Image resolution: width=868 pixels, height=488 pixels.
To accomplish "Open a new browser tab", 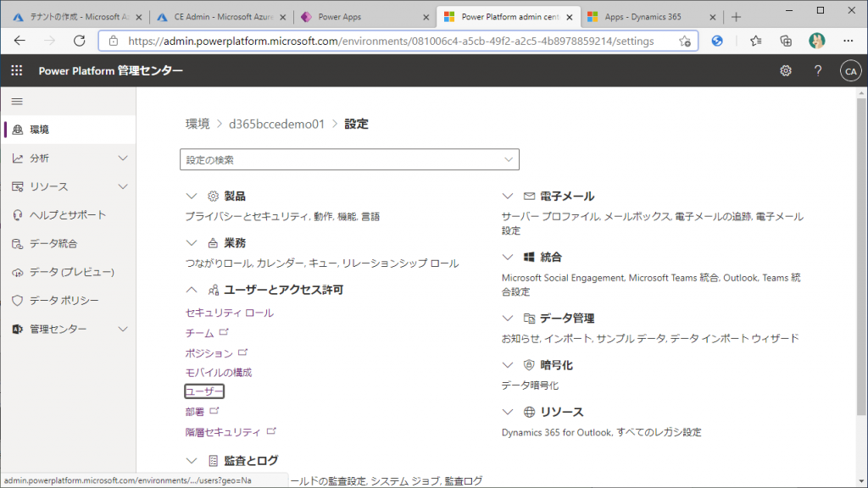I will coord(736,17).
